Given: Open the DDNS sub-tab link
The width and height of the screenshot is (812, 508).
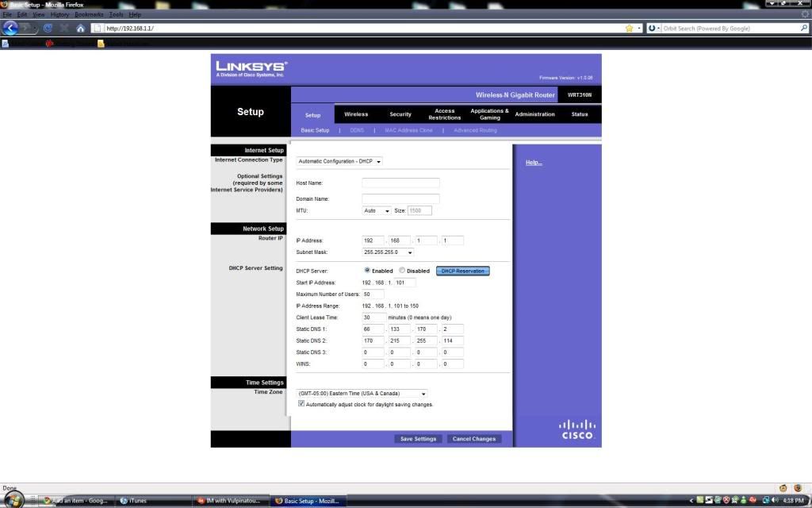Looking at the screenshot, I should click(x=357, y=130).
